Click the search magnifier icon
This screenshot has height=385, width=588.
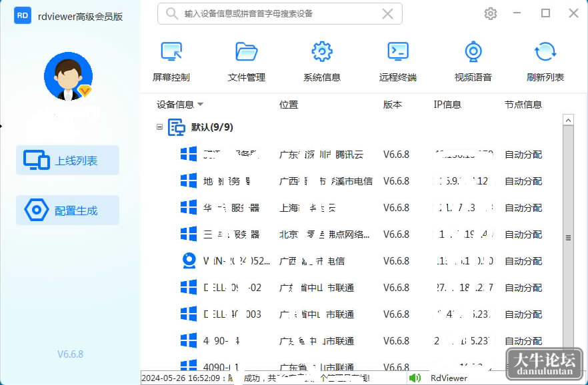click(x=172, y=13)
